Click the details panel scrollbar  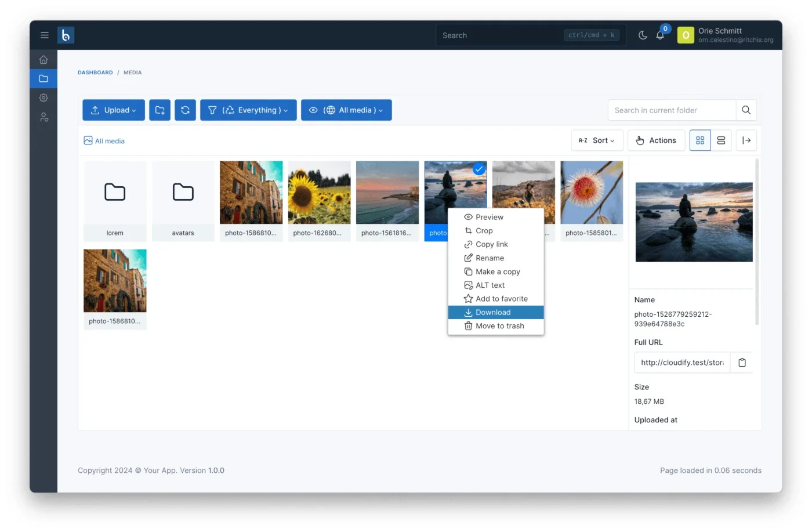[x=757, y=242]
